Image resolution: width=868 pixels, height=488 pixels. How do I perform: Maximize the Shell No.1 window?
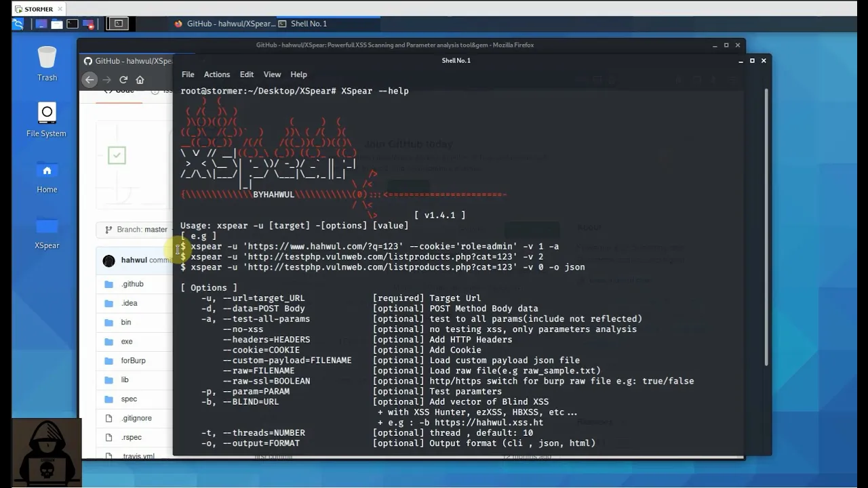pyautogui.click(x=752, y=61)
